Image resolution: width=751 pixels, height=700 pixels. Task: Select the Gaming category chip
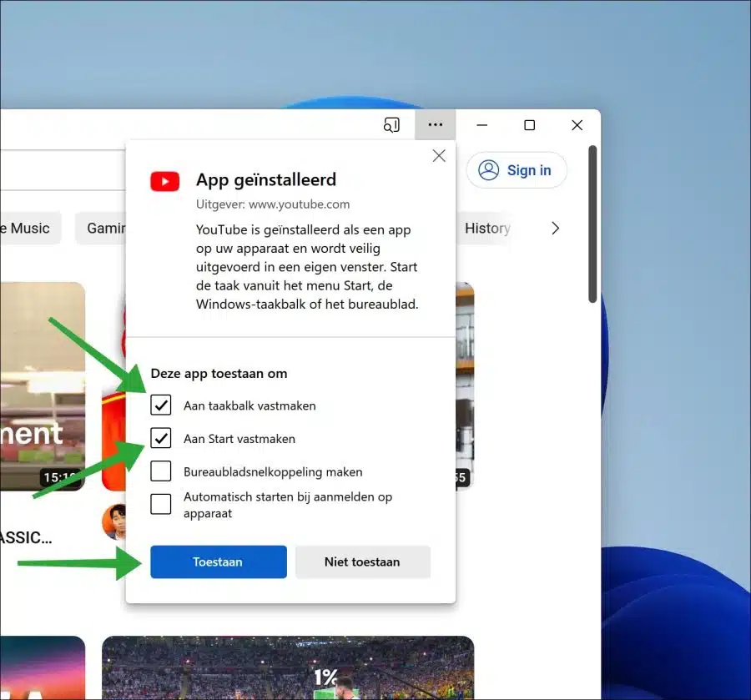click(102, 228)
